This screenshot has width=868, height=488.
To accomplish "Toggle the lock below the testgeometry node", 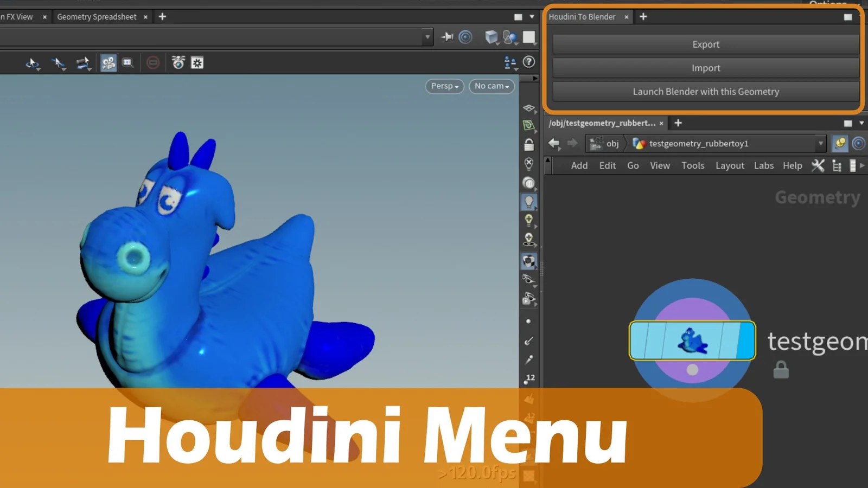I will click(x=780, y=370).
